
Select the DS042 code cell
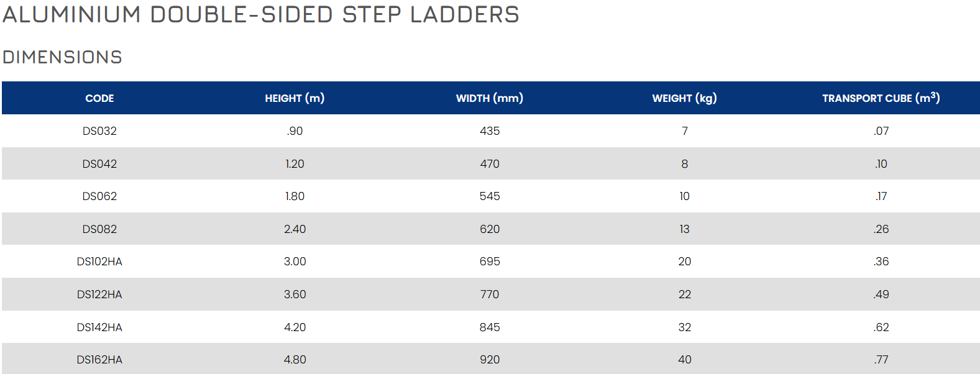point(99,164)
